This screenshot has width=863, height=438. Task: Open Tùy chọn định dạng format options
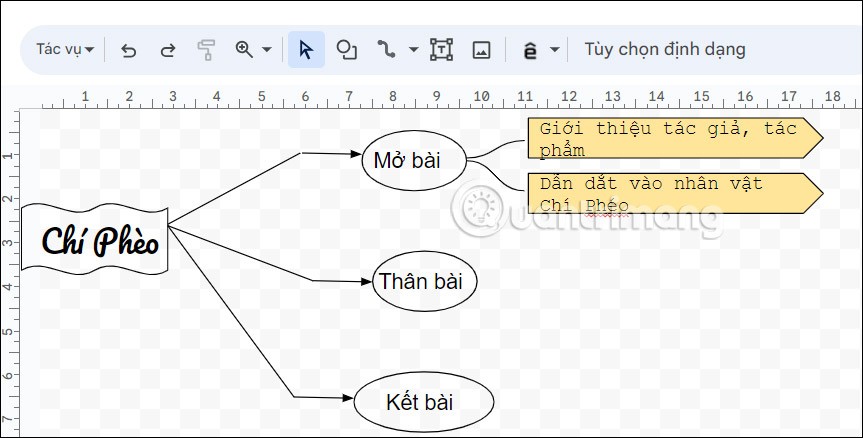664,49
